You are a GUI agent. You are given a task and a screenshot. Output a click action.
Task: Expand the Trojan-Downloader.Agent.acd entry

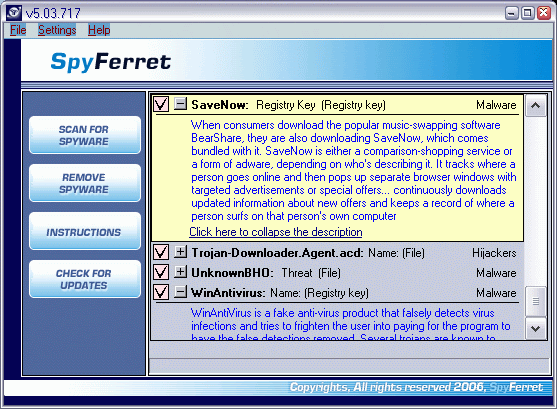(180, 252)
